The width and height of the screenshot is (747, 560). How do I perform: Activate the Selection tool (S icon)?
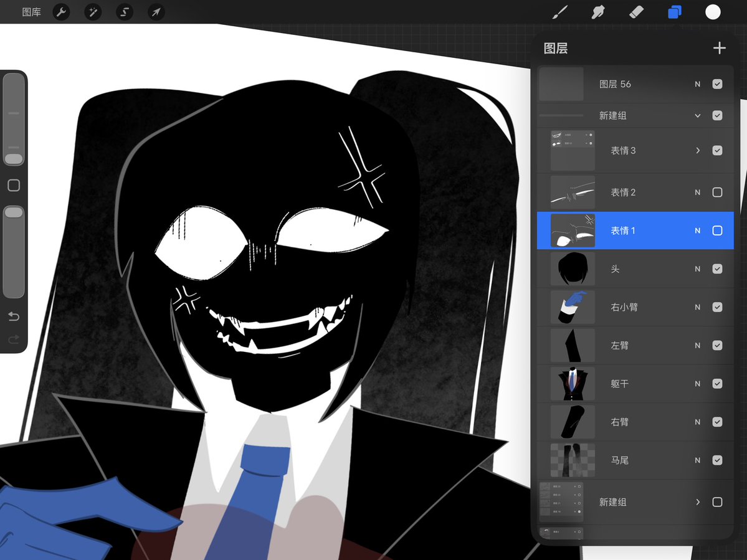tap(125, 12)
